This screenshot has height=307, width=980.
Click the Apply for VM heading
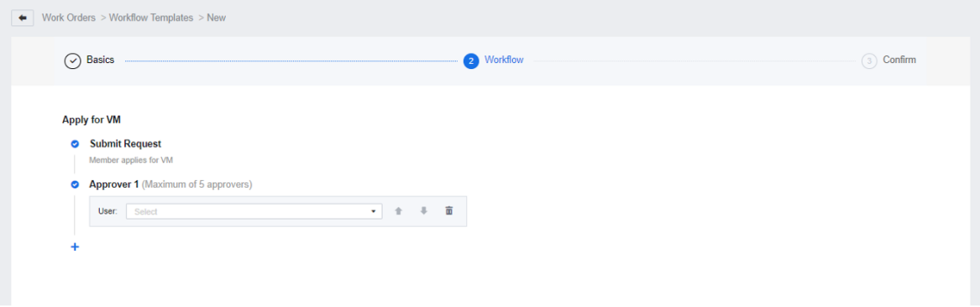coord(92,119)
